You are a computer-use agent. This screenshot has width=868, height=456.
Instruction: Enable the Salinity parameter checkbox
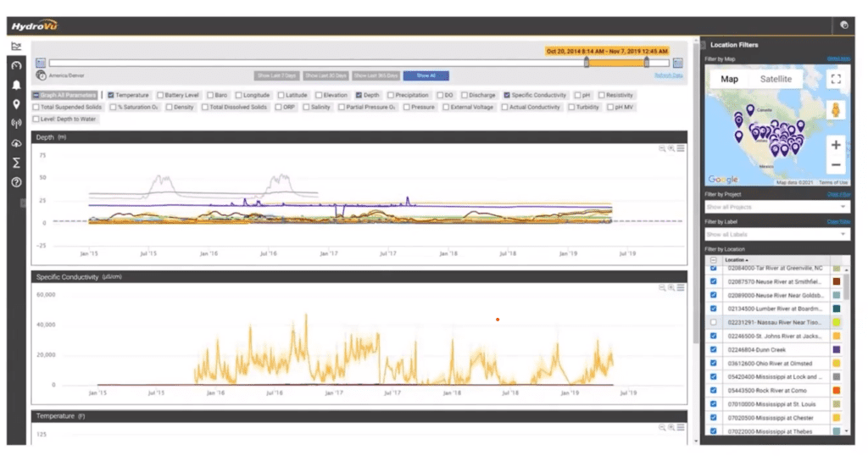pyautogui.click(x=306, y=108)
